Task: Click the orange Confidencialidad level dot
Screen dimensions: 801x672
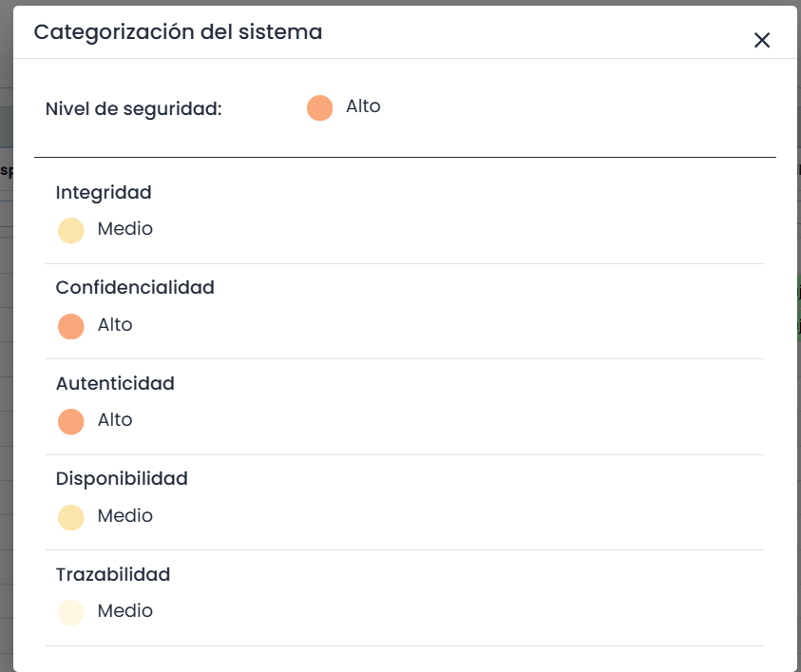Action: [71, 326]
